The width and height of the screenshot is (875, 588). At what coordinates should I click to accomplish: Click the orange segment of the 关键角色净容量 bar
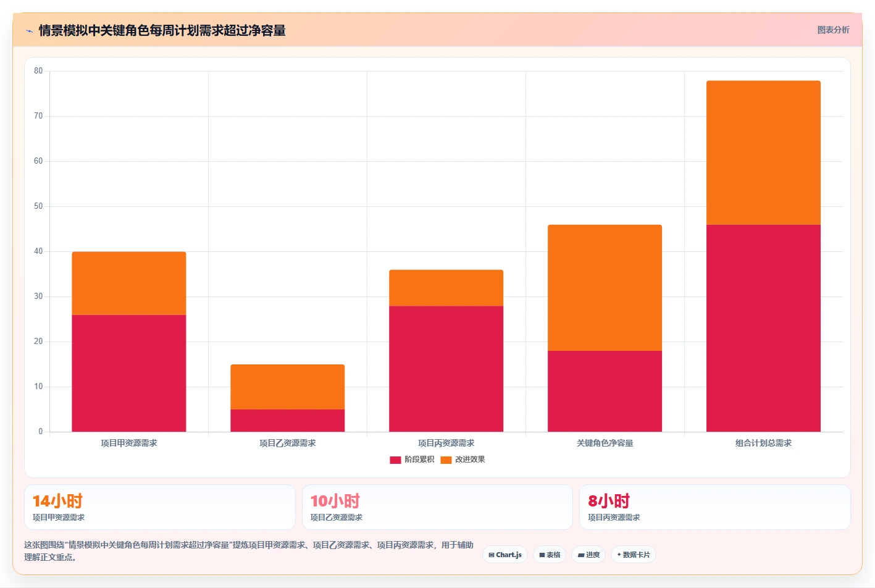click(605, 288)
